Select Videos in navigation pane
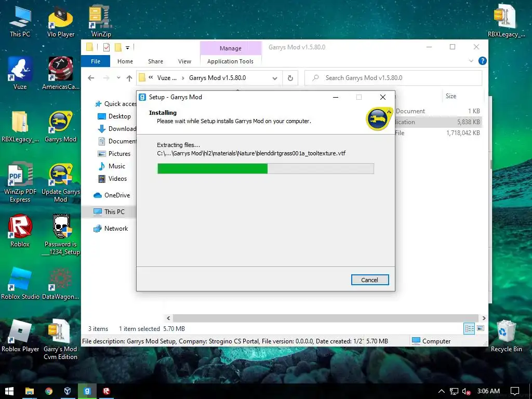 113,179
